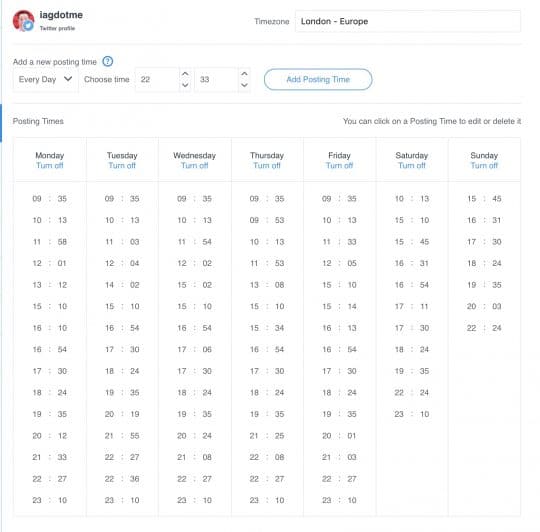Select Saturday 23:10 posting time
Screen dimensions: 540x532
coord(412,414)
